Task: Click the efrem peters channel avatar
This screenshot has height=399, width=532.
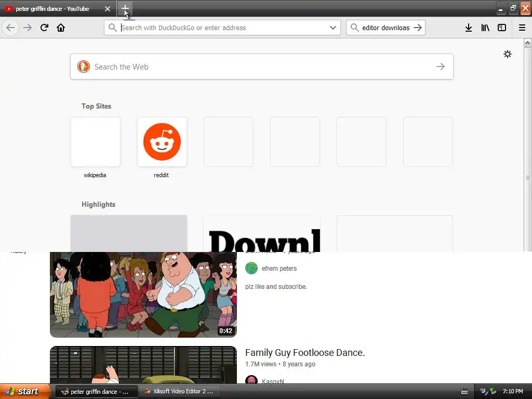Action: 251,268
